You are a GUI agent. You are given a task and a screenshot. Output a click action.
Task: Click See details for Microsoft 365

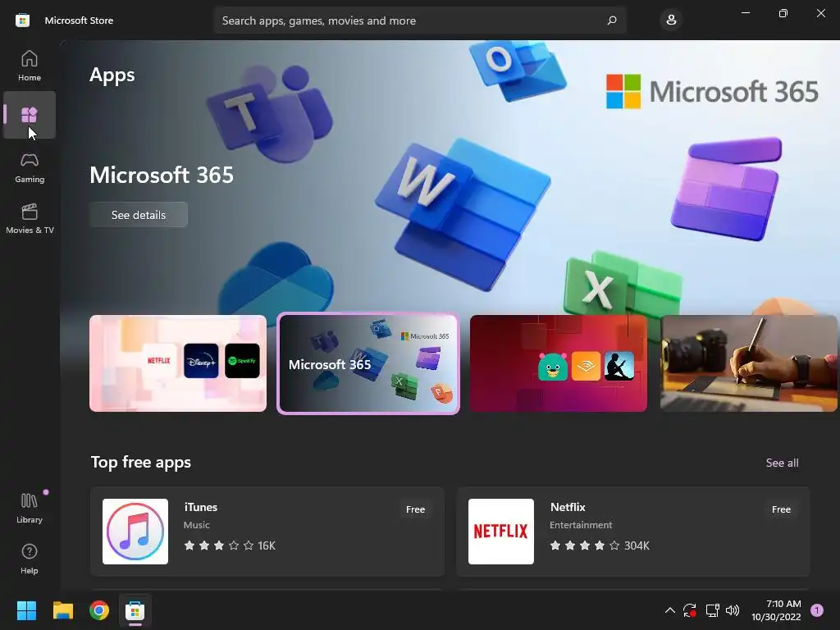pyautogui.click(x=138, y=215)
